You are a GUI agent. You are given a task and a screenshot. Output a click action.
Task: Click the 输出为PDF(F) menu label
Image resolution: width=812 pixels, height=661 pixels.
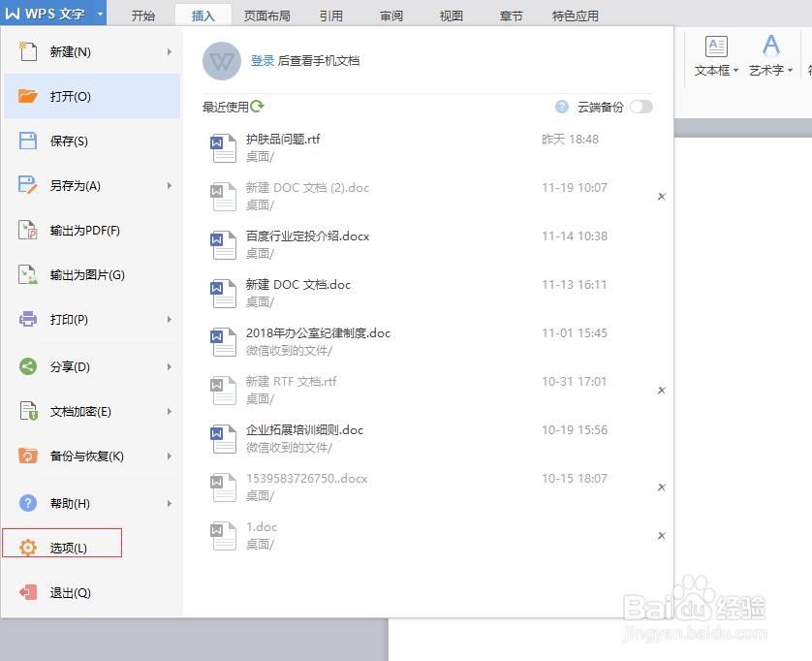pos(85,230)
